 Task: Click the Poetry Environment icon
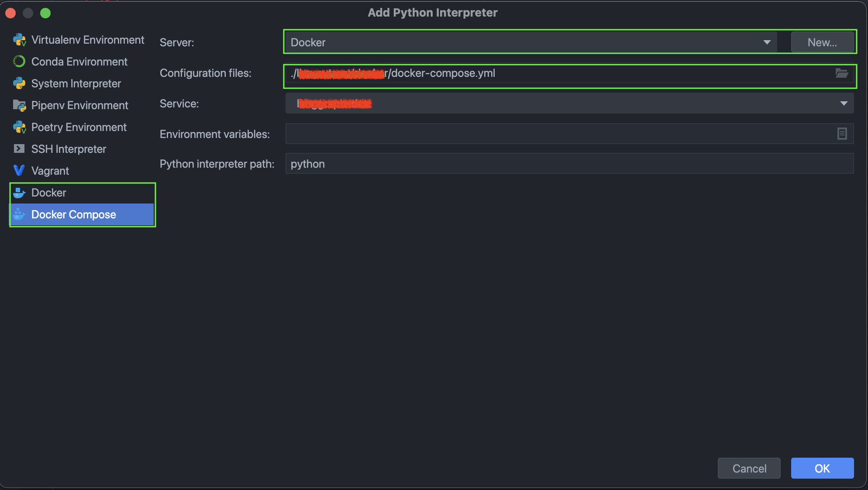(19, 127)
